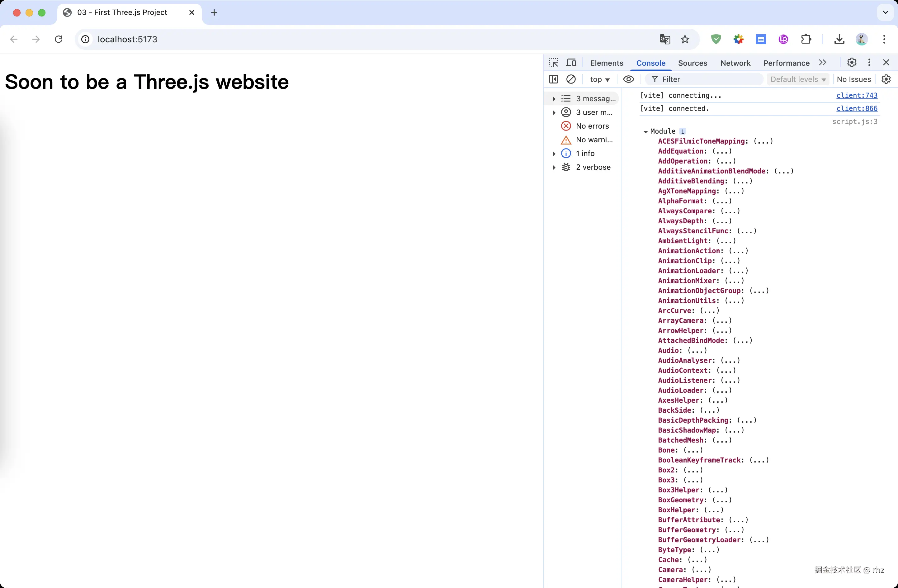Open the browser extensions puzzle icon

806,39
